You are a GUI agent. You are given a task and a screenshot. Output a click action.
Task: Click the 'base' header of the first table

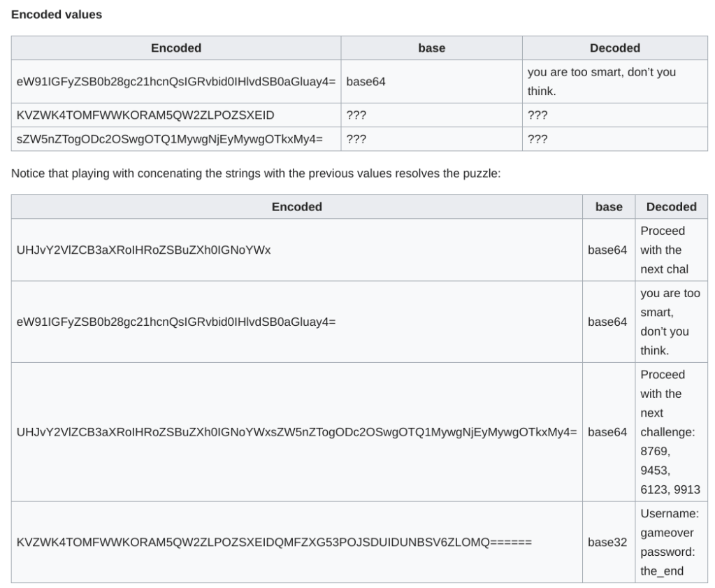point(431,48)
